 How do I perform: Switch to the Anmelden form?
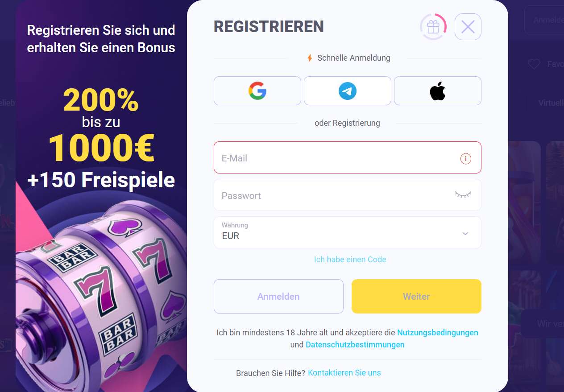(x=278, y=297)
